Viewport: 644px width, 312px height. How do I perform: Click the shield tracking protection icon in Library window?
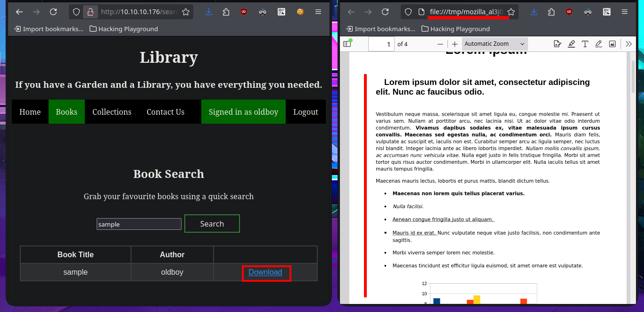(x=76, y=12)
